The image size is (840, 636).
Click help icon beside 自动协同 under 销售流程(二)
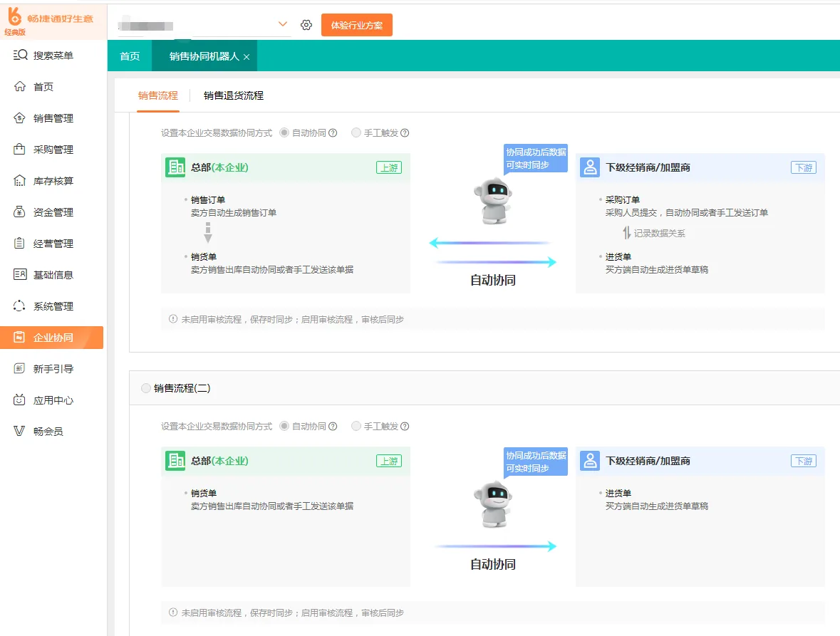tap(333, 426)
